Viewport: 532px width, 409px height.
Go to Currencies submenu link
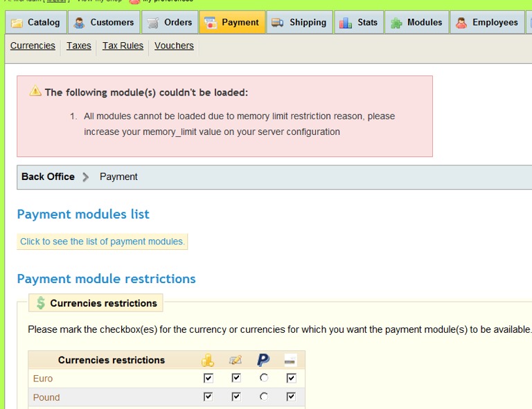pos(33,46)
